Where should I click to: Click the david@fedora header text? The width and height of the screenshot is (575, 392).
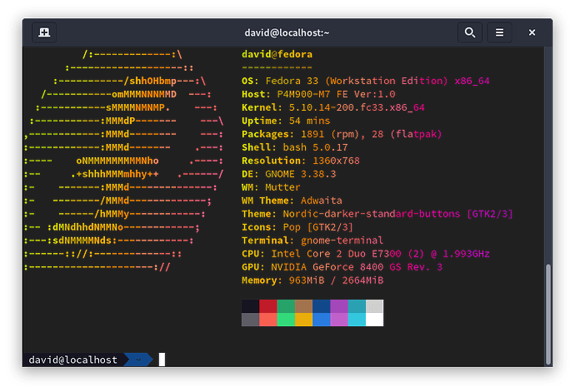tap(277, 54)
